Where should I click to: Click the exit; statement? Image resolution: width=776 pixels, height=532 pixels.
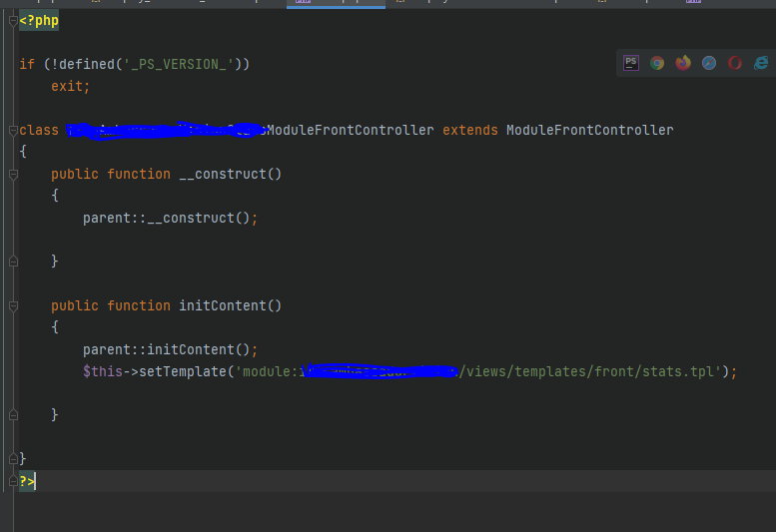(70, 86)
